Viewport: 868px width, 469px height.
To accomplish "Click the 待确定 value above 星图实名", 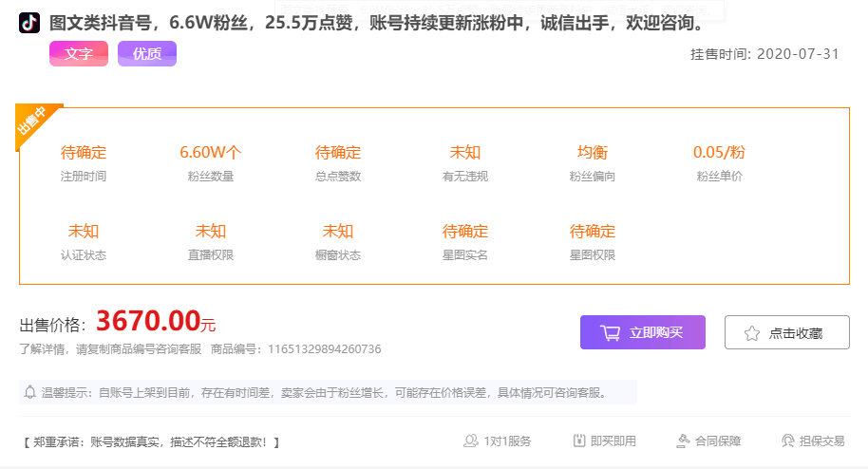I will click(465, 231).
